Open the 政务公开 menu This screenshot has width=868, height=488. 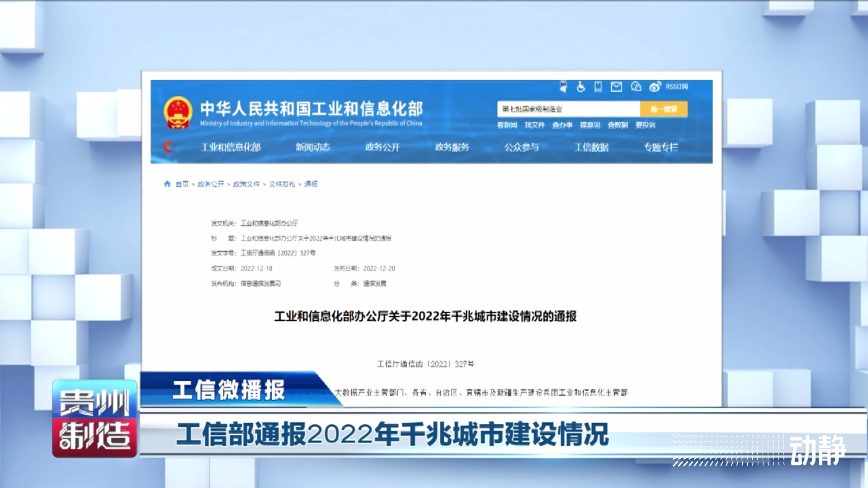point(382,147)
